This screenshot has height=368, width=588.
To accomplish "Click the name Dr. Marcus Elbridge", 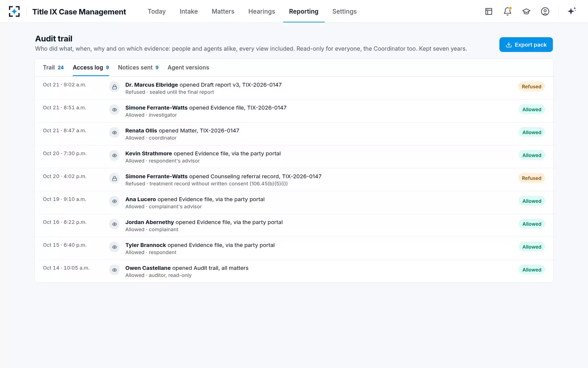I will coord(151,85).
